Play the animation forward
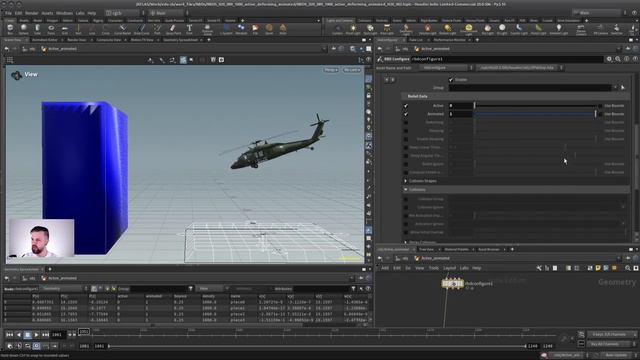Image resolution: width=640 pixels, height=360 pixels. click(36, 335)
